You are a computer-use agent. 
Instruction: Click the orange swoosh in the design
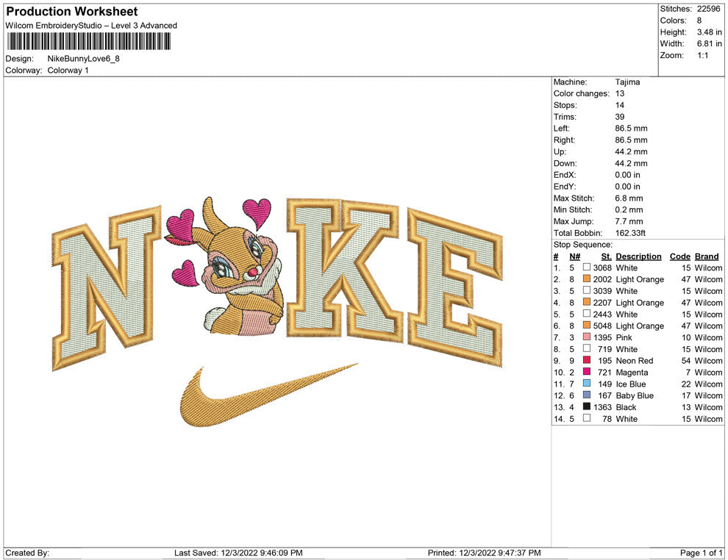268,395
